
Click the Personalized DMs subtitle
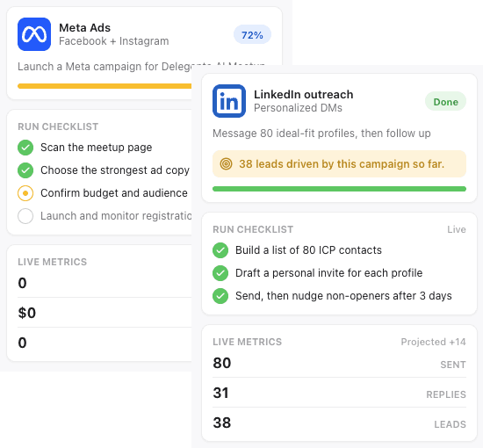click(x=298, y=108)
